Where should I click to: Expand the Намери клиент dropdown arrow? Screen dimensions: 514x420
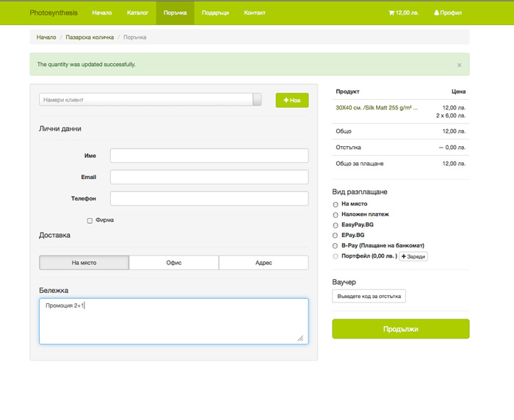pyautogui.click(x=257, y=100)
